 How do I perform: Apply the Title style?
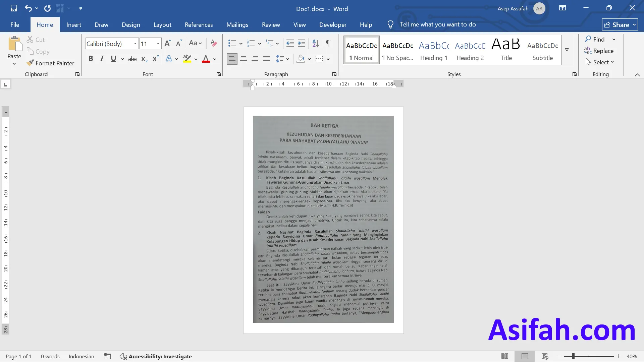tap(506, 50)
